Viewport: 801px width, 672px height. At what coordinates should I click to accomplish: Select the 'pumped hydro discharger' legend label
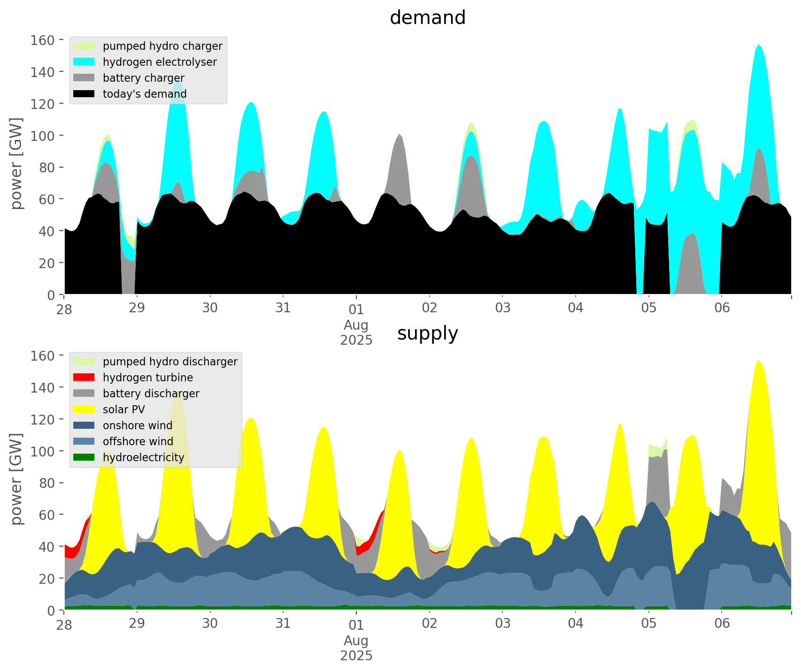click(x=170, y=362)
